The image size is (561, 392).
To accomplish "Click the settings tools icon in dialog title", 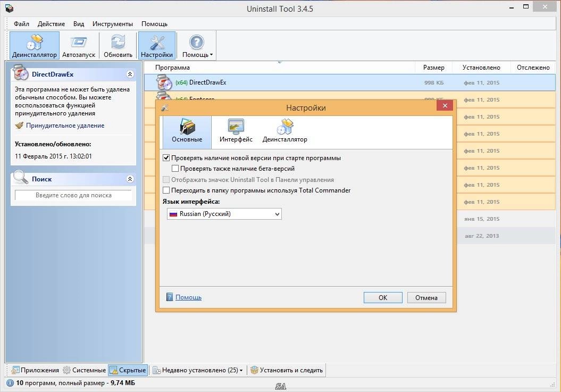I will click(165, 107).
